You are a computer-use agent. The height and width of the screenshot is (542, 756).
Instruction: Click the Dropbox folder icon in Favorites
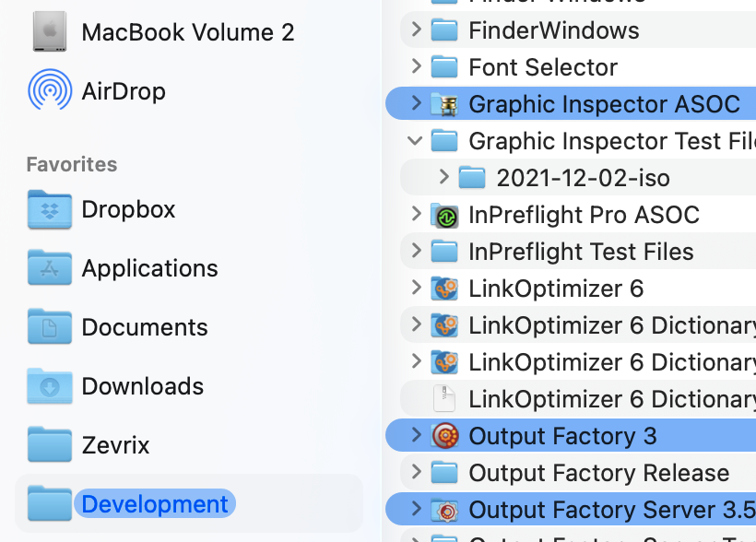pos(50,209)
